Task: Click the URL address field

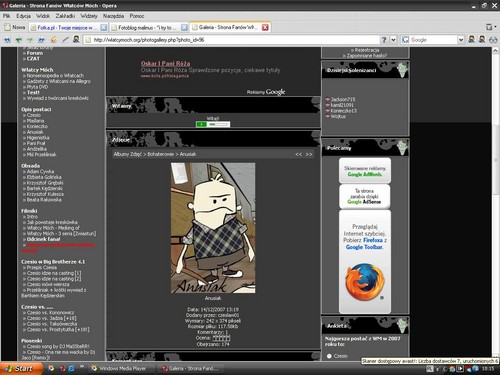Action: pos(232,40)
